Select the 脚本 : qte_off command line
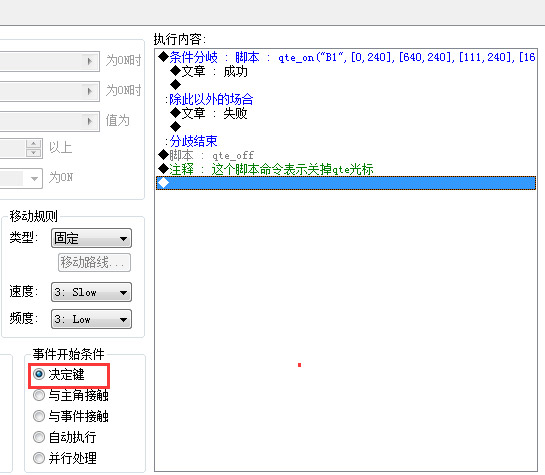 [x=346, y=155]
